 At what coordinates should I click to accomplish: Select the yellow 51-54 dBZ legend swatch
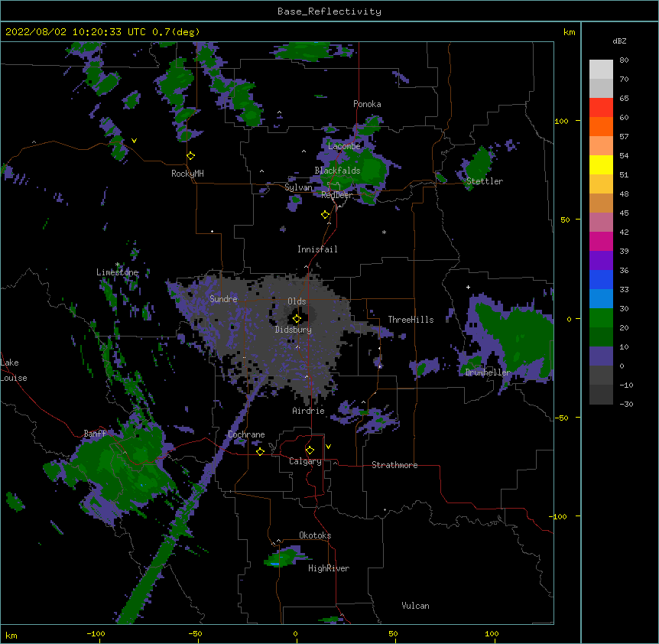pos(601,164)
